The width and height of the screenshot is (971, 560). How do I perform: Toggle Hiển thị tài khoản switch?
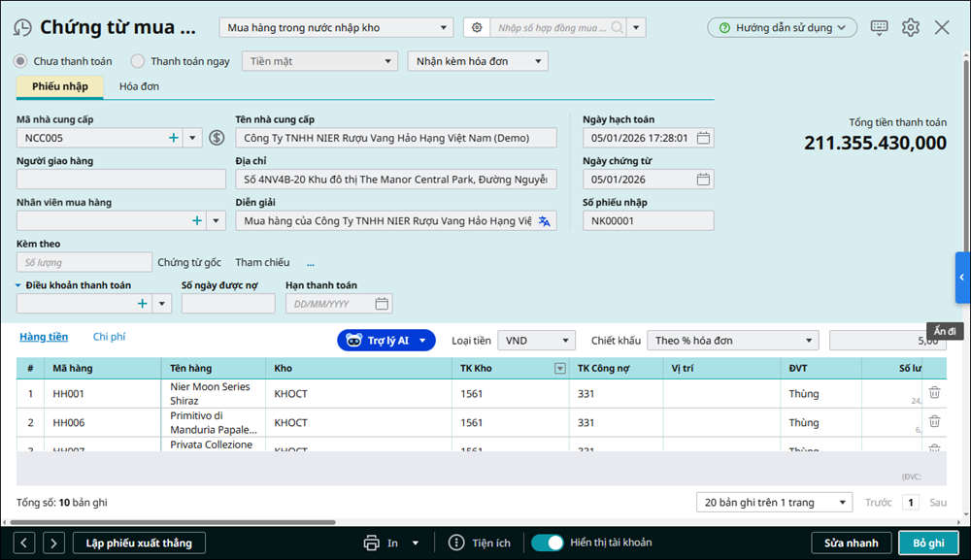548,543
